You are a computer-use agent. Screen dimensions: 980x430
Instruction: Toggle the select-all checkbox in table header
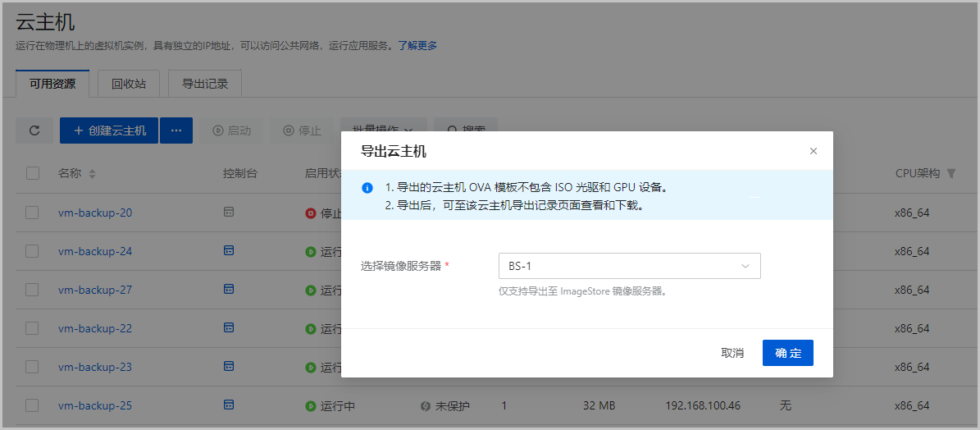[x=33, y=173]
